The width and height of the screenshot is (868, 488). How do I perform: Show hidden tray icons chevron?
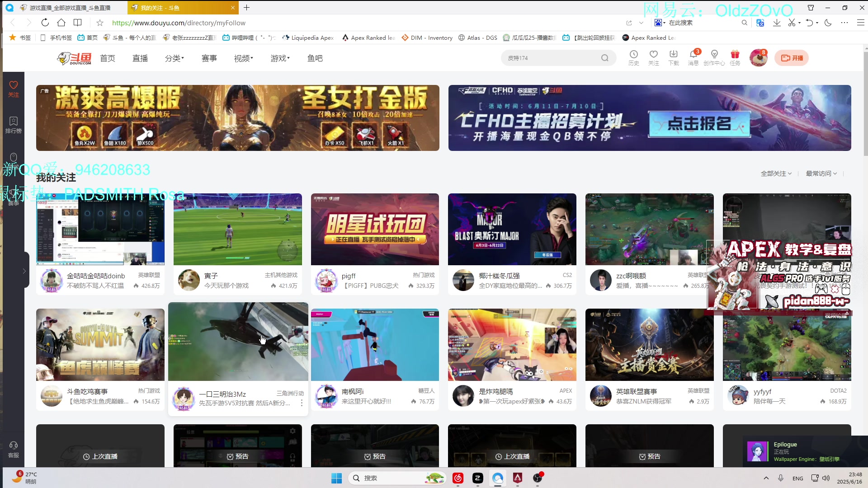(x=766, y=478)
